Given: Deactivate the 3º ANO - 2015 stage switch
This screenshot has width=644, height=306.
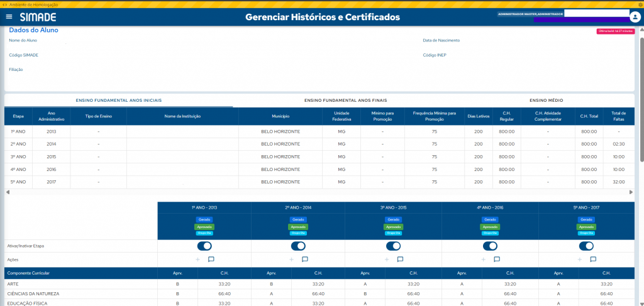Looking at the screenshot, I should coord(394,246).
